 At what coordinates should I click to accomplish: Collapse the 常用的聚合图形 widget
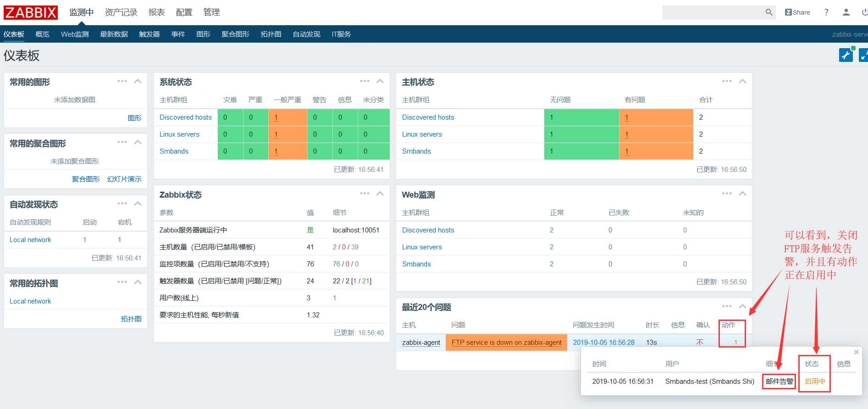(138, 142)
